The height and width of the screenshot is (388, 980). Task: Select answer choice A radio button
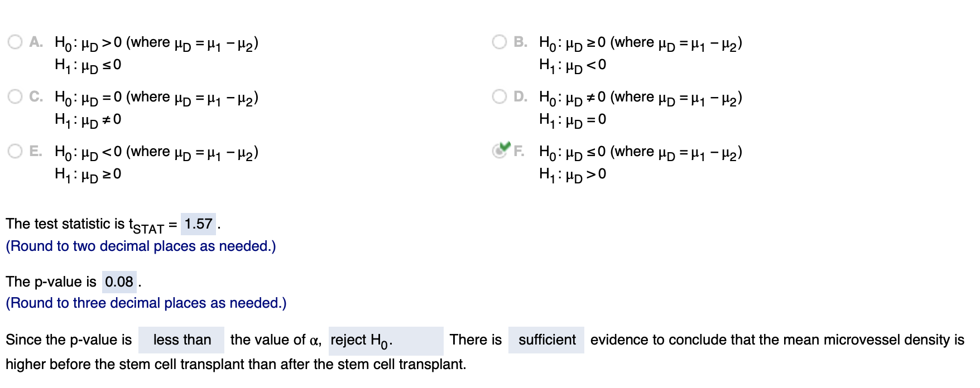[14, 40]
